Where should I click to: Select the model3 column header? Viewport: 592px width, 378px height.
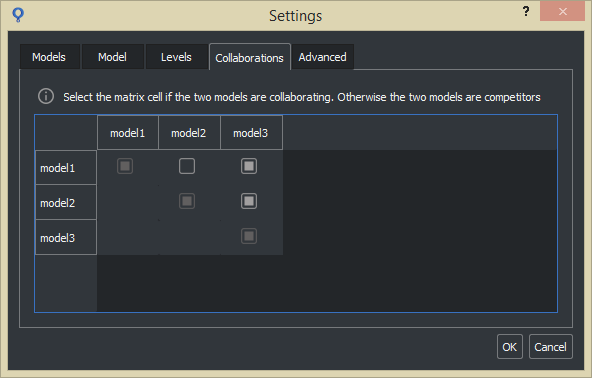[x=251, y=133]
